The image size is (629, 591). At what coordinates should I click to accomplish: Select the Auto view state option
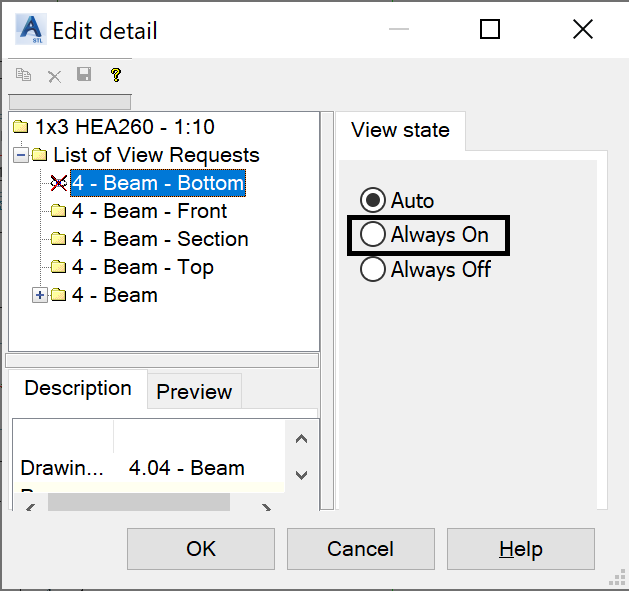click(372, 200)
